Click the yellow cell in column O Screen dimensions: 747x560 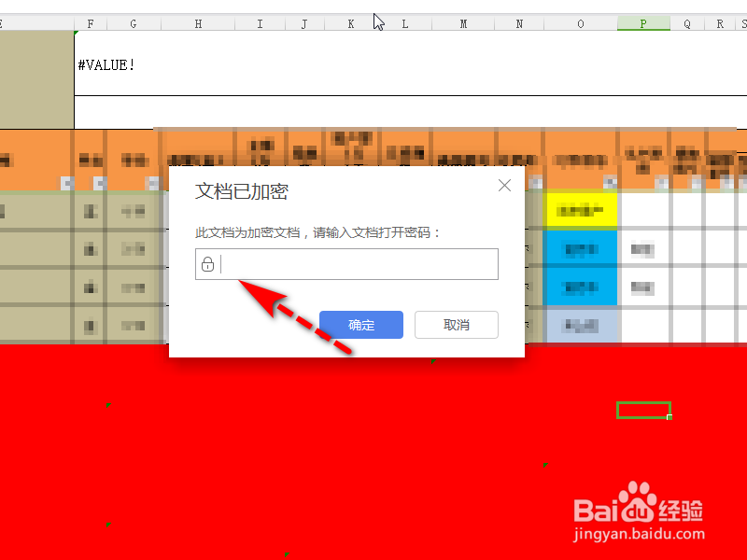click(581, 209)
